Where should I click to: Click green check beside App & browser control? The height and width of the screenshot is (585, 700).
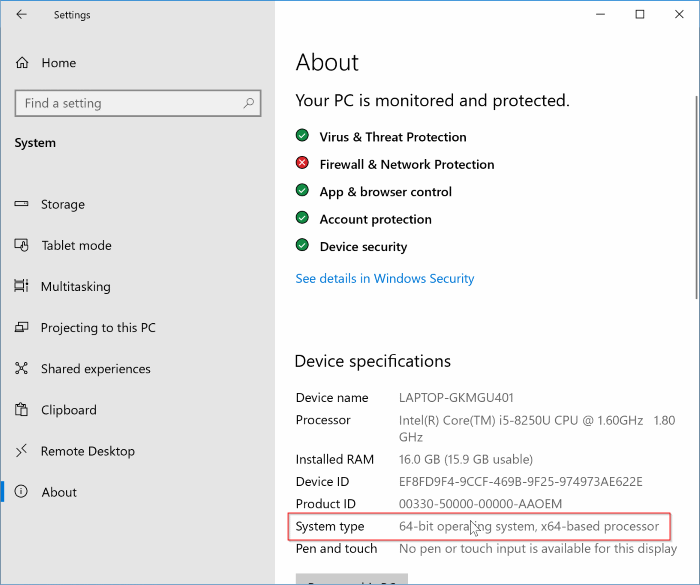coord(302,190)
